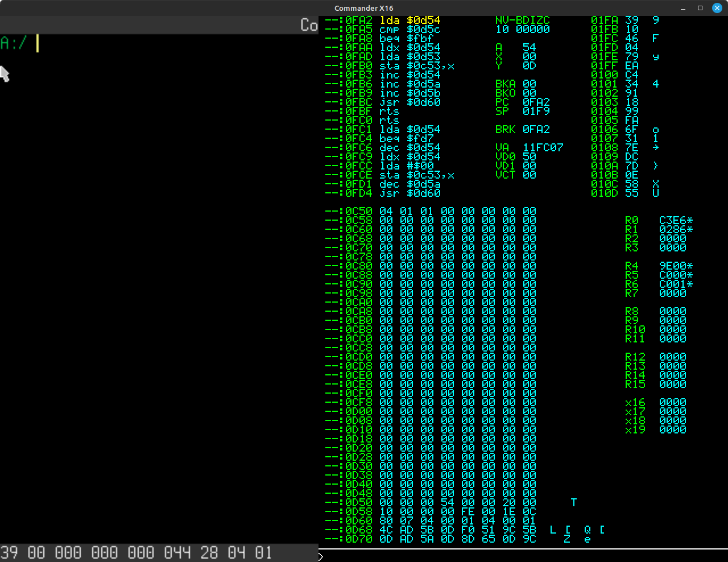Close the Commander X16 window
The image size is (728, 562).
(x=717, y=8)
